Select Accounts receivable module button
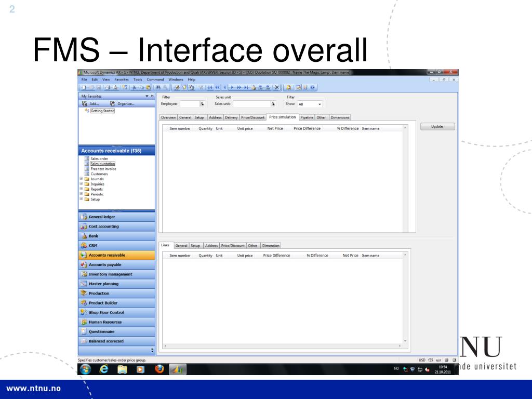The image size is (532, 399). coord(117,255)
